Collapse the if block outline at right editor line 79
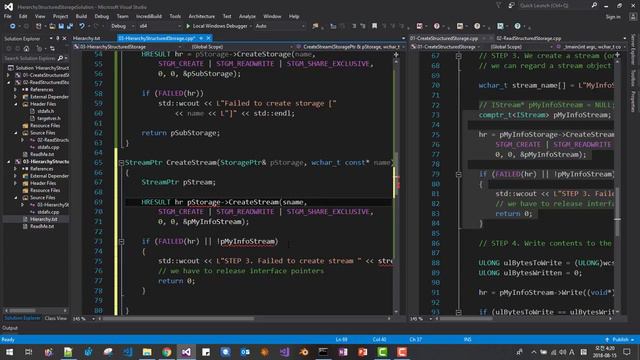The height and width of the screenshot is (360, 640). [458, 174]
